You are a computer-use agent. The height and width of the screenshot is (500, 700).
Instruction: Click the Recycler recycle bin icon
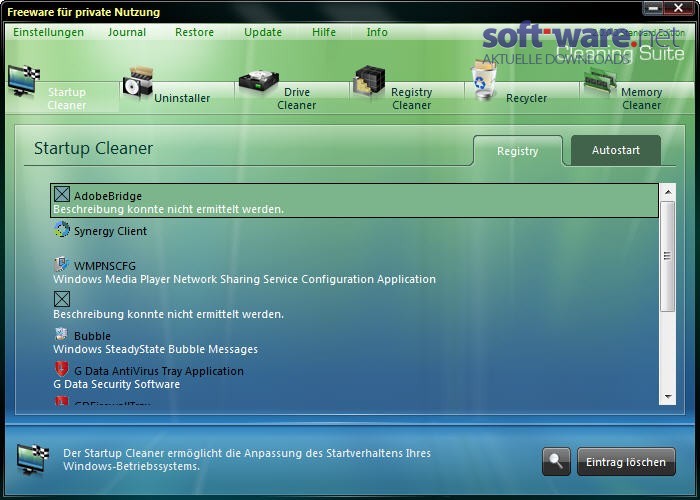[x=484, y=80]
